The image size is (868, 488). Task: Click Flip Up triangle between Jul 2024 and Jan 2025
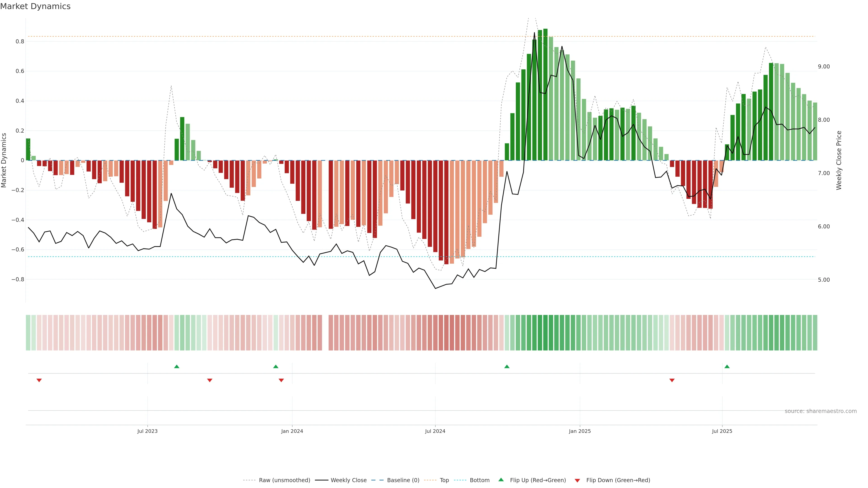pos(507,366)
